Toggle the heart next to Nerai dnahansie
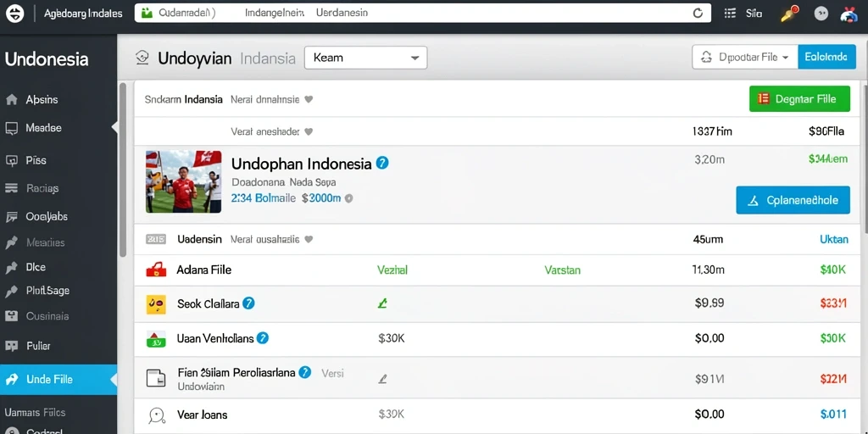868x434 pixels. (x=309, y=100)
